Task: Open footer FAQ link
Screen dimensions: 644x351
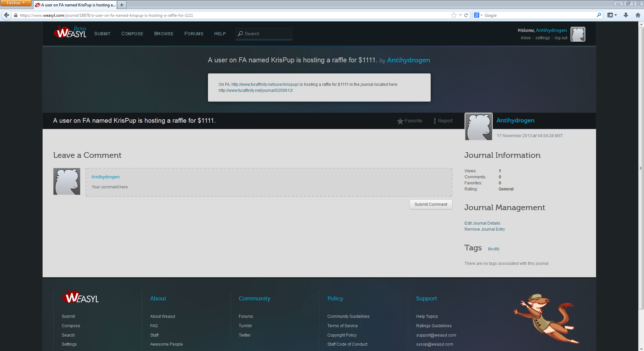Action: [154, 326]
